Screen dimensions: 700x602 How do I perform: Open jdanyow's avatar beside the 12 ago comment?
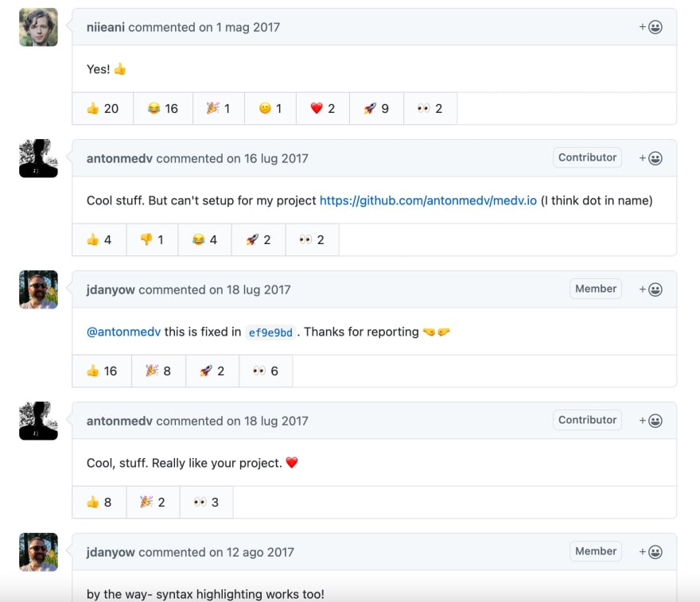pos(38,552)
